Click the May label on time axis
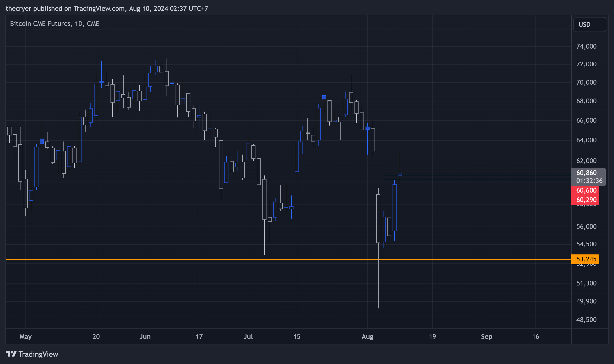Screen dimensions: 614x364 pyautogui.click(x=25, y=337)
